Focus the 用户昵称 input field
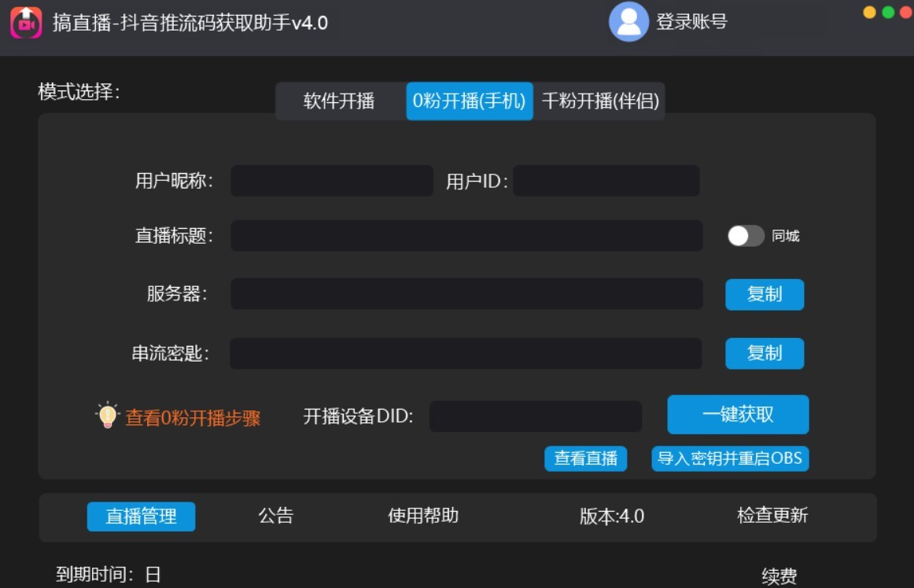Viewport: 914px width, 588px height. [332, 181]
